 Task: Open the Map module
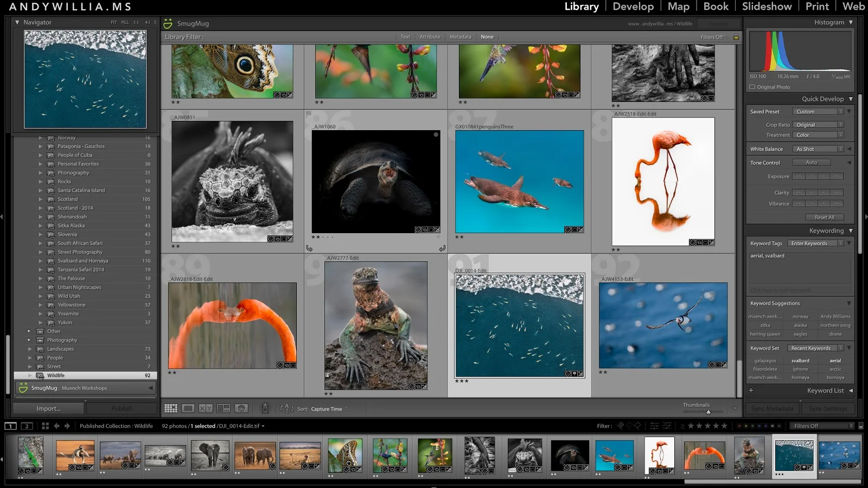coord(678,7)
